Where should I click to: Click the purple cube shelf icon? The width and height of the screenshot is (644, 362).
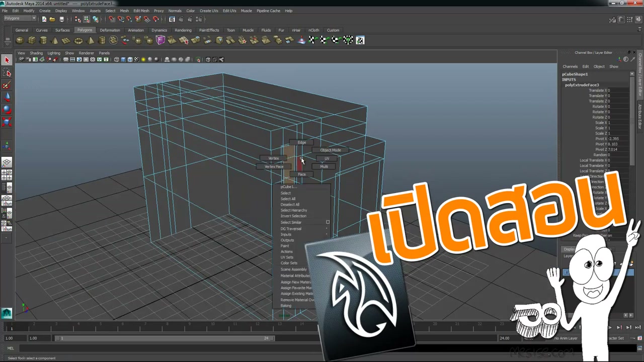[160, 40]
